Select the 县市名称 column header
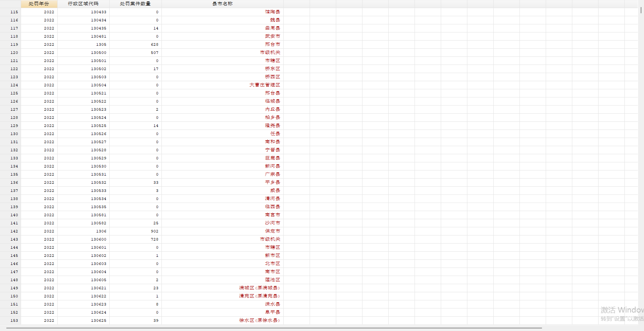 tap(222, 4)
